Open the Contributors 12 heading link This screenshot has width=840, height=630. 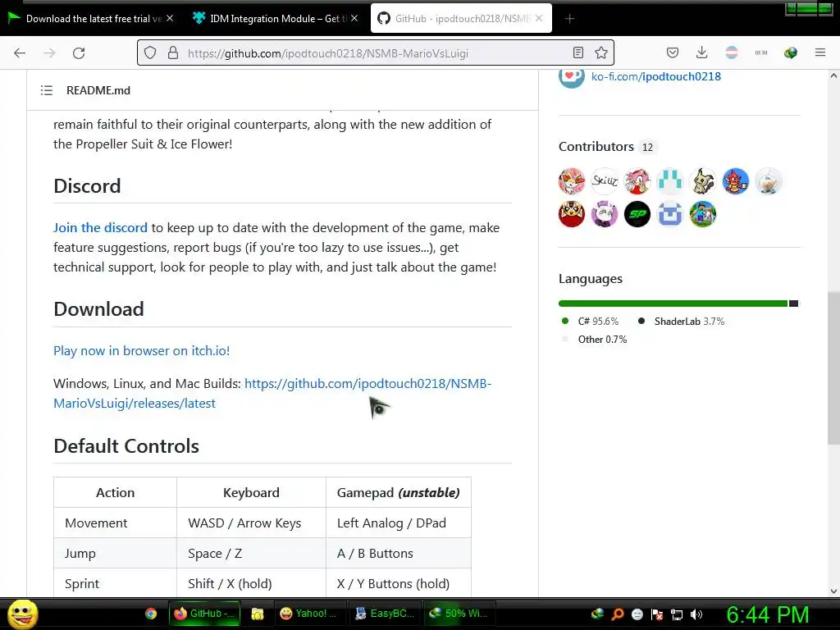[606, 147]
